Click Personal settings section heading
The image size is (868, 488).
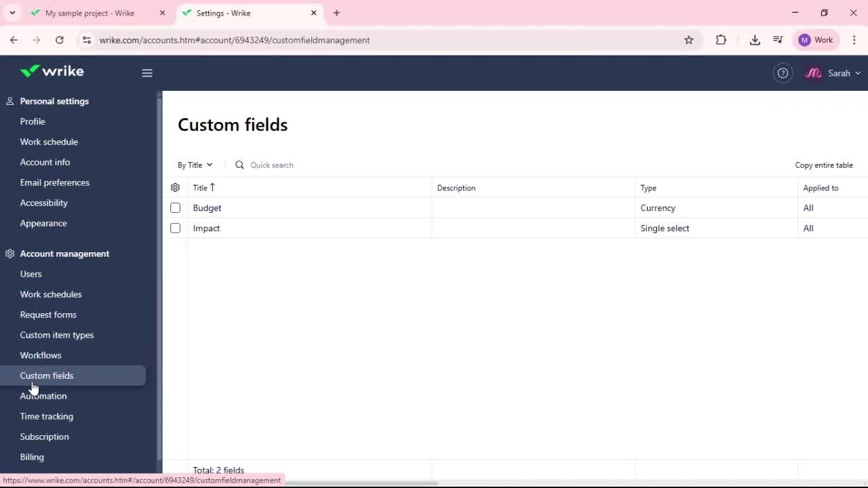[54, 101]
